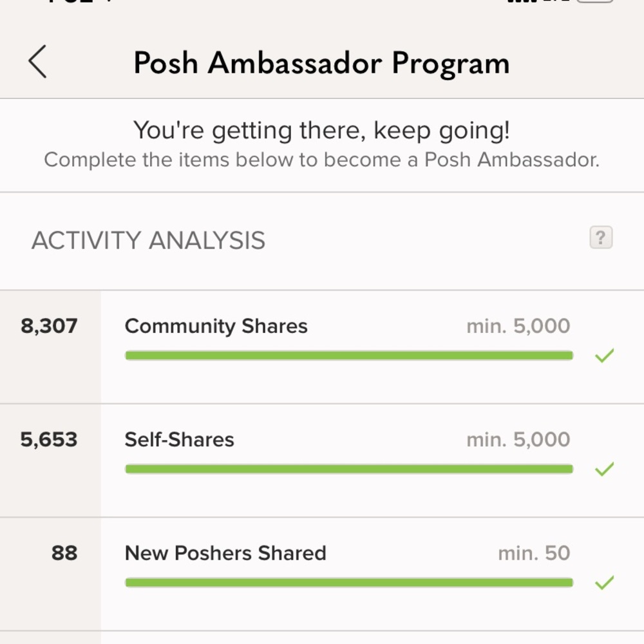
Task: Open the Posh Ambassador Program header
Action: [322, 62]
